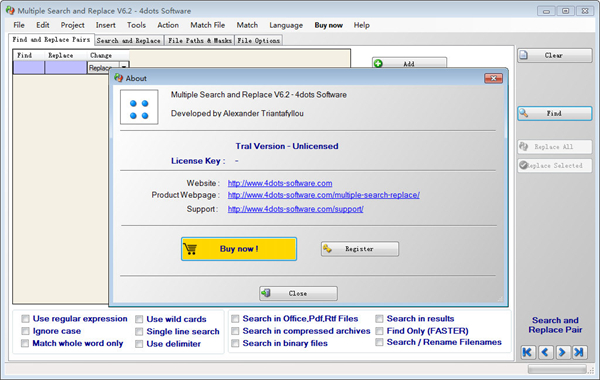This screenshot has height=380, width=600.
Task: Click 'Tral Version - Unlicensed' text
Action: point(287,146)
